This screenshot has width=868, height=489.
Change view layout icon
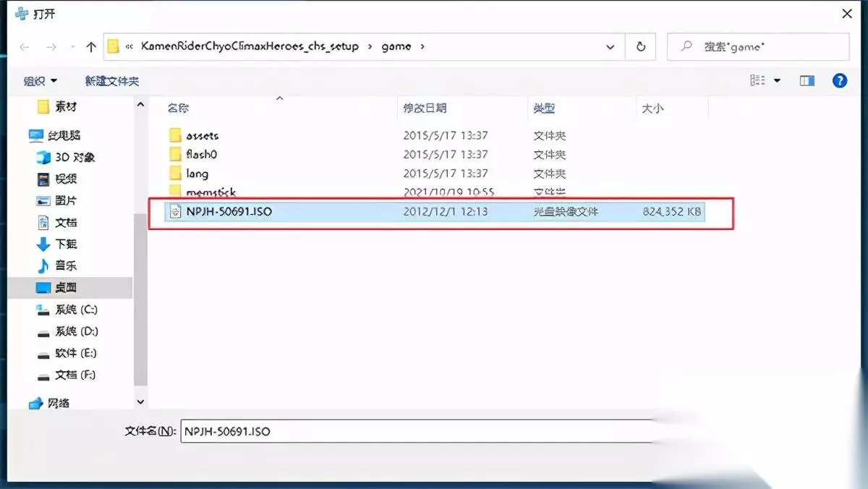tap(758, 81)
